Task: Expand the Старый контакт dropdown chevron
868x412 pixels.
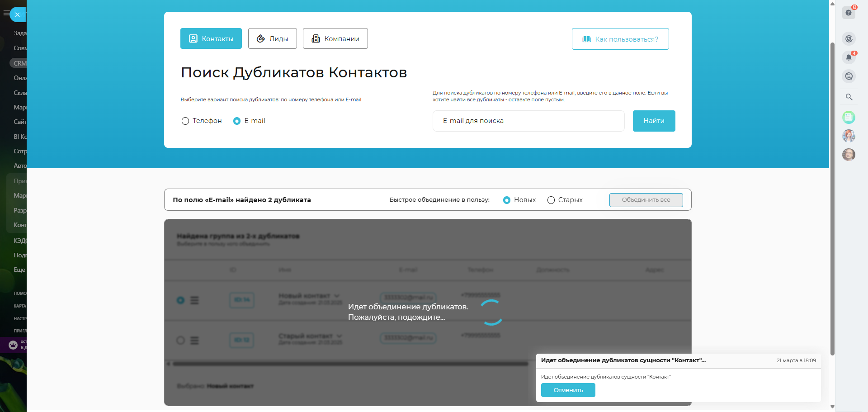Action: point(340,336)
